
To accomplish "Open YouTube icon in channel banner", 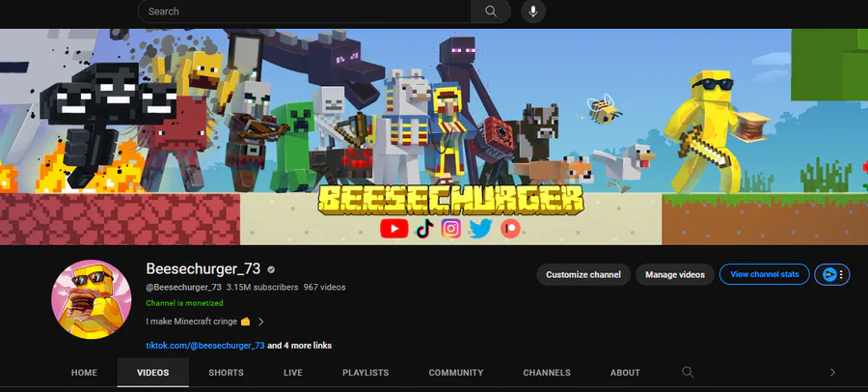I will pyautogui.click(x=394, y=229).
